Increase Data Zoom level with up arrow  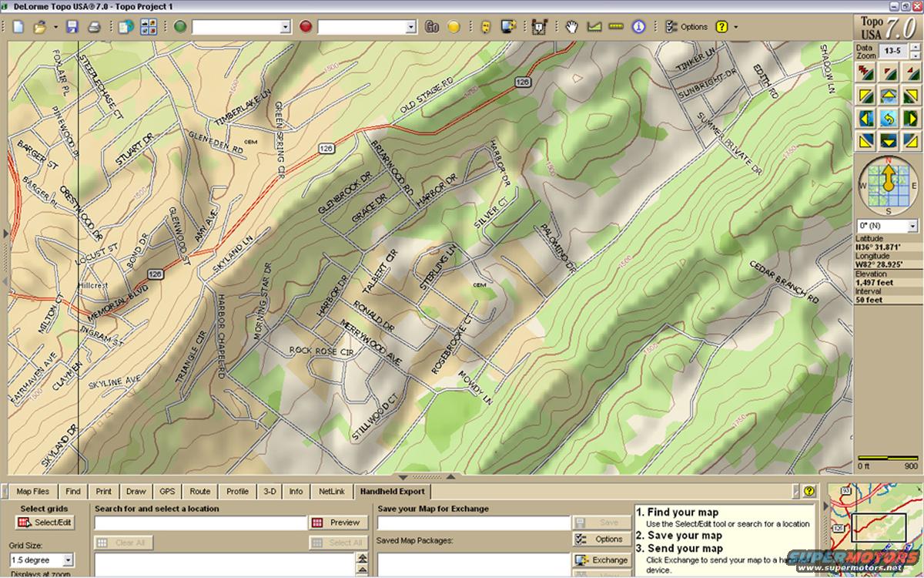[913, 48]
